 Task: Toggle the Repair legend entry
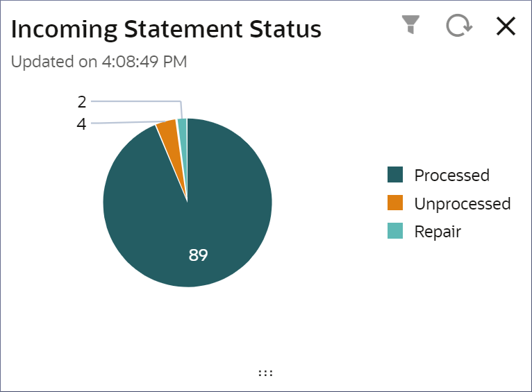(424, 232)
